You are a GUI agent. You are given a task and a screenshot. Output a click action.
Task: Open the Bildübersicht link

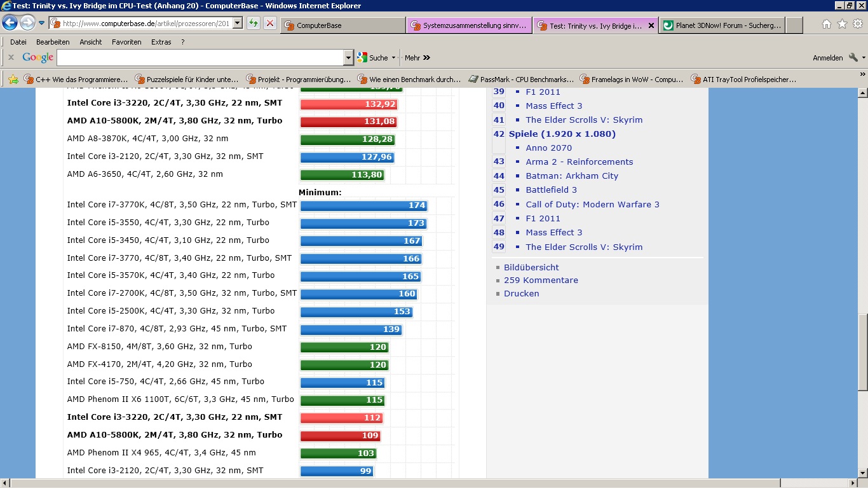coord(531,267)
